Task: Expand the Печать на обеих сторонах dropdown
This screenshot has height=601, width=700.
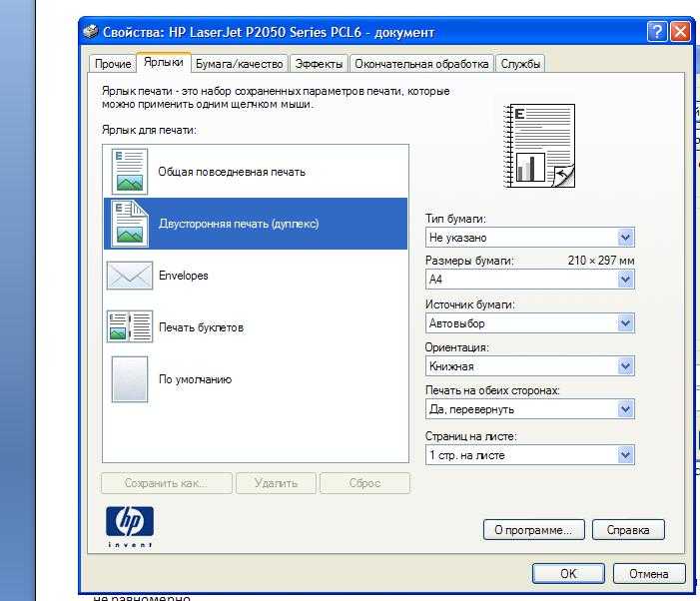Action: tap(625, 409)
